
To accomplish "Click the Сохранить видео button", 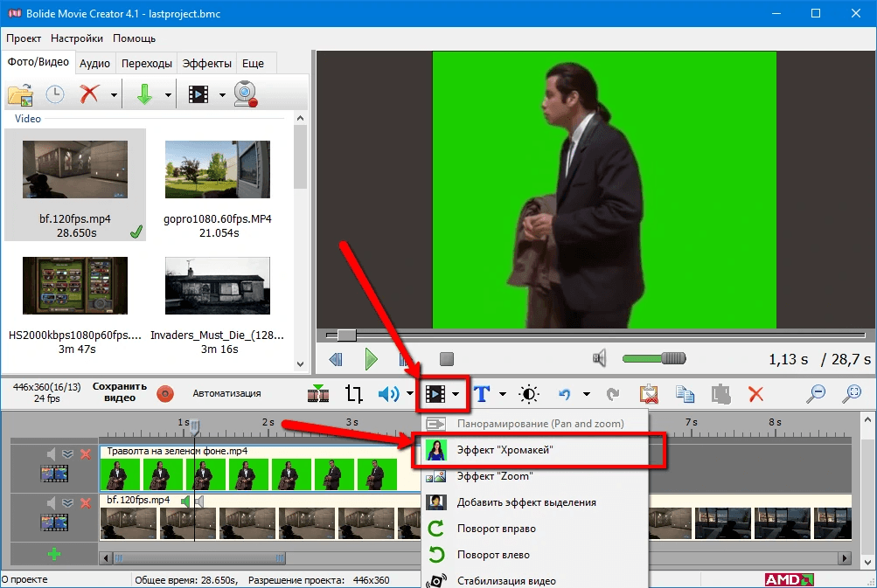I will [120, 392].
